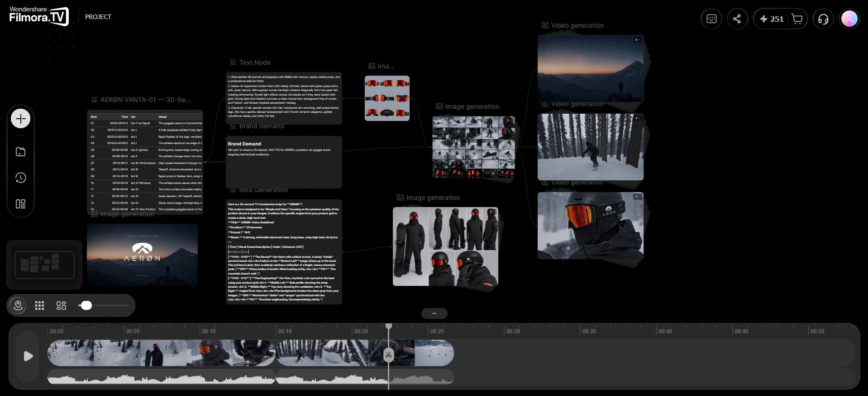Click shot 01 row in the shot table

click(146, 123)
